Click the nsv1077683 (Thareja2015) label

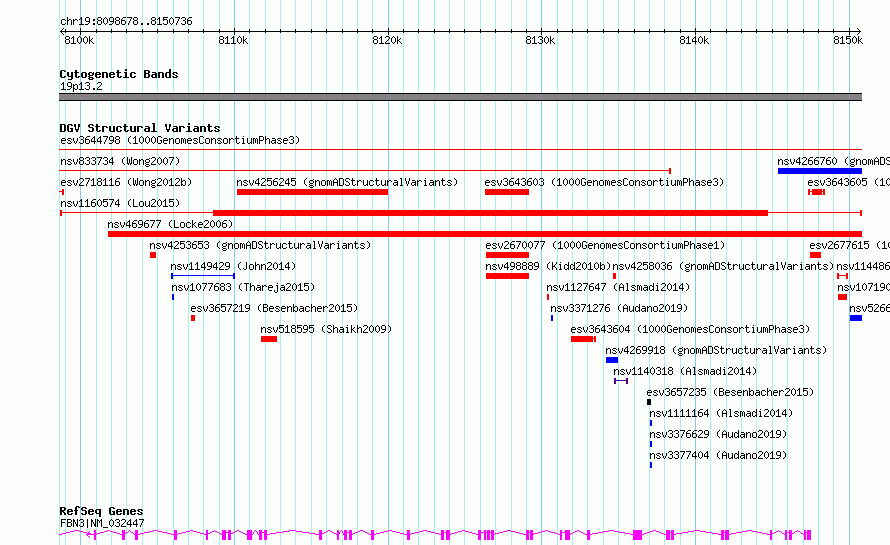point(243,287)
